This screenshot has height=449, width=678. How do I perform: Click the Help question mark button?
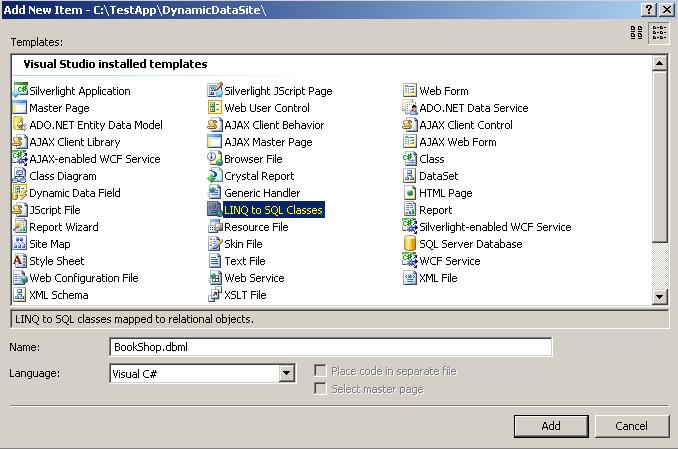tap(649, 10)
